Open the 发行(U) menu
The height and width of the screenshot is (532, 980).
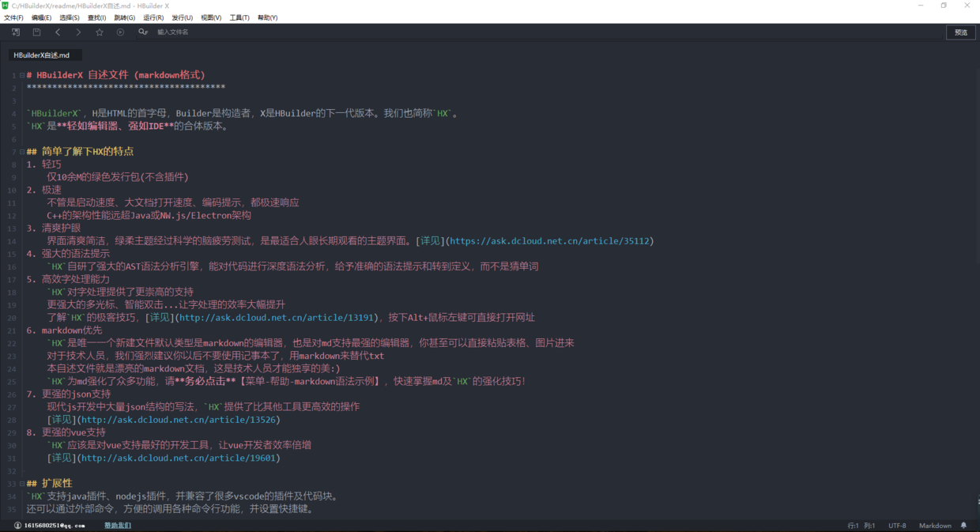pyautogui.click(x=183, y=17)
